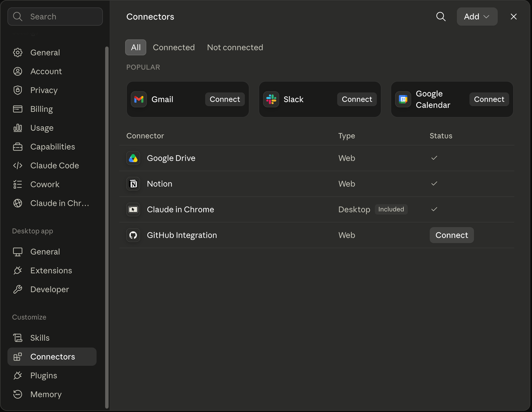This screenshot has width=532, height=412.
Task: Switch to the Not connected tab
Action: click(235, 47)
